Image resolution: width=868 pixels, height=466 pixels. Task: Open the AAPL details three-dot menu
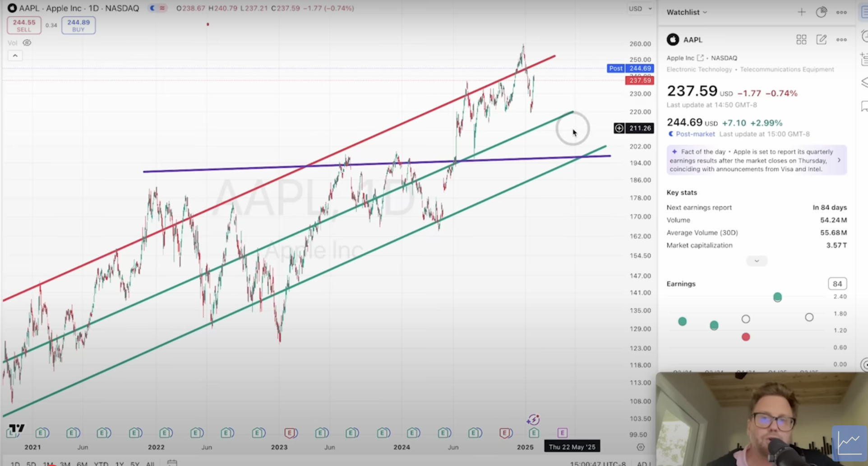click(x=841, y=40)
